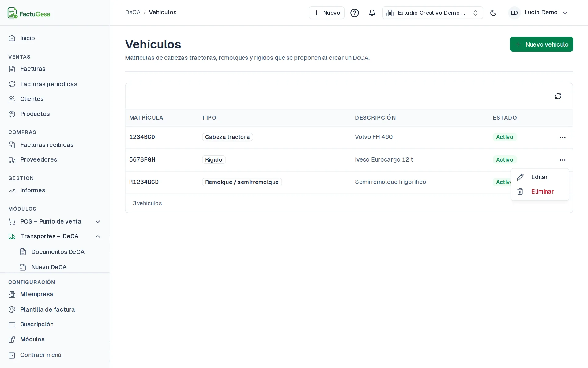Open the Estudio Creativo Demo company selector

432,13
